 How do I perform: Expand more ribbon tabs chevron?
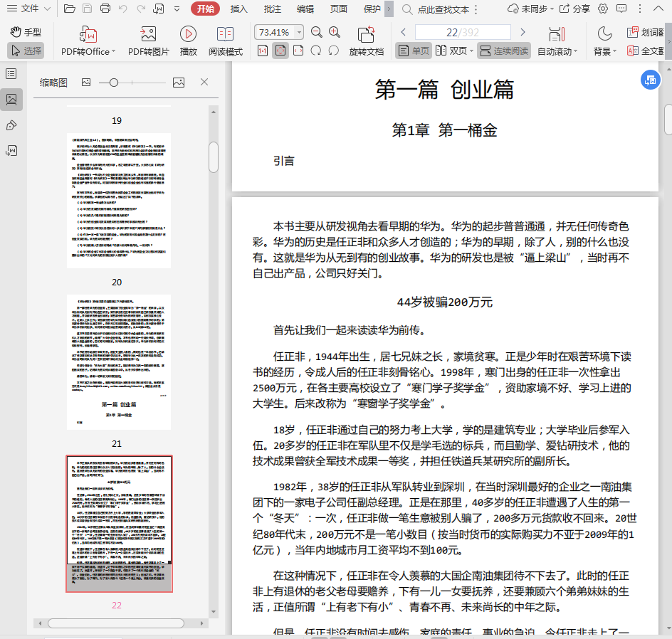pos(389,9)
